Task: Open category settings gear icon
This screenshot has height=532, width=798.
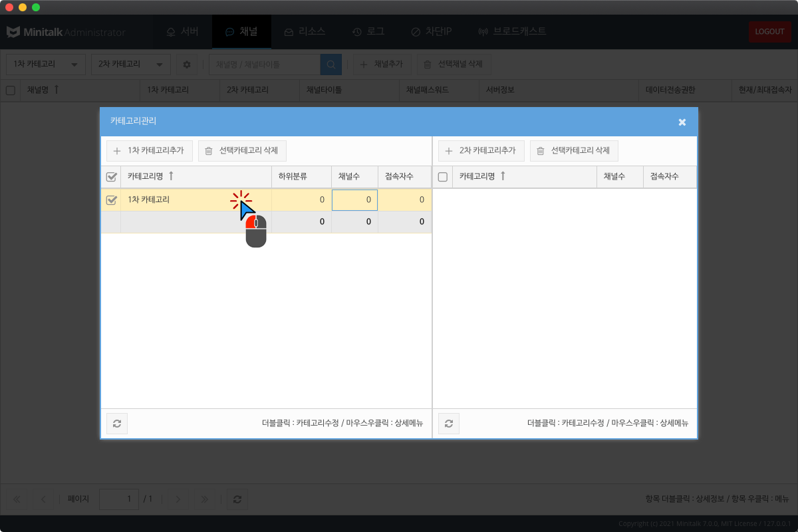Action: [187, 65]
